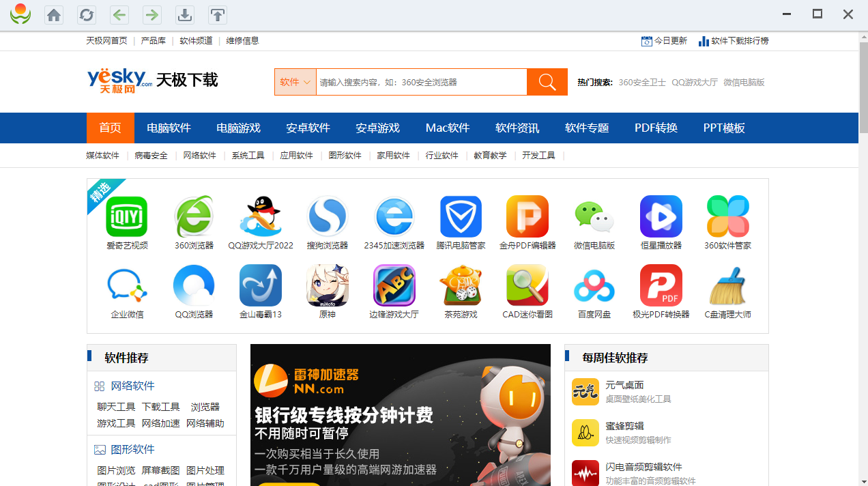868x486 pixels.
Task: Open the 360软件管家 icon
Action: coord(728,216)
